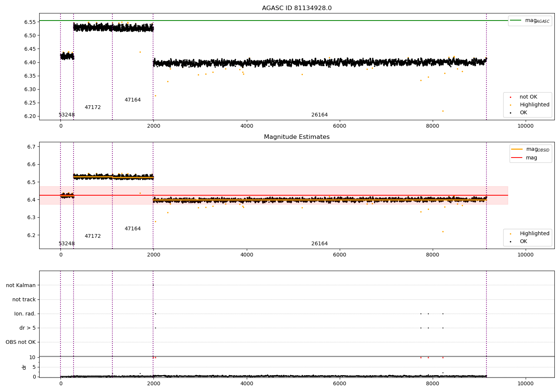The image size is (560, 392).
Task: Click x-axis tick 8000 in middle plot
Action: coord(433,255)
